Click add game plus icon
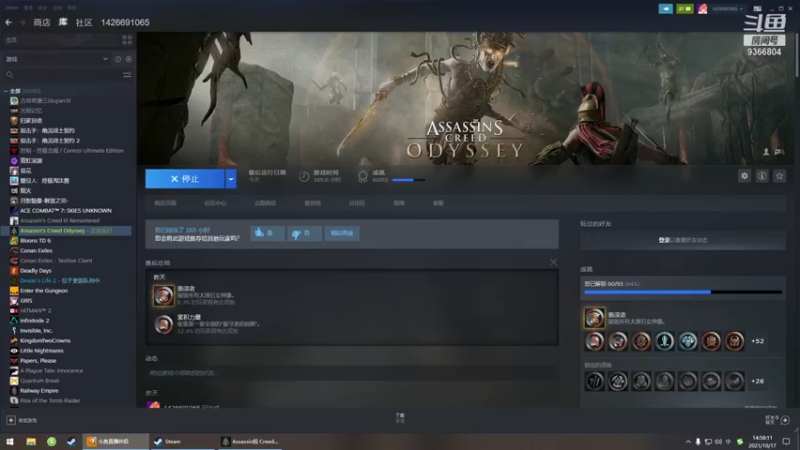 point(11,420)
